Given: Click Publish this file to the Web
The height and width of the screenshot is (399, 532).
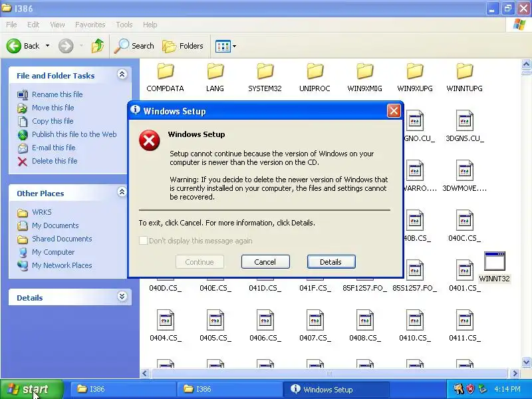Looking at the screenshot, I should coord(74,134).
